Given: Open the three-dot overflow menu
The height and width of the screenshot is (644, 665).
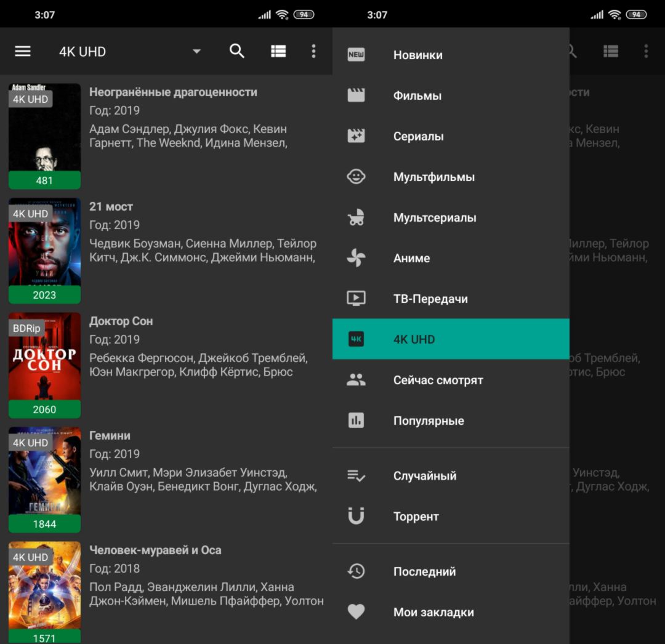Looking at the screenshot, I should pos(313,52).
